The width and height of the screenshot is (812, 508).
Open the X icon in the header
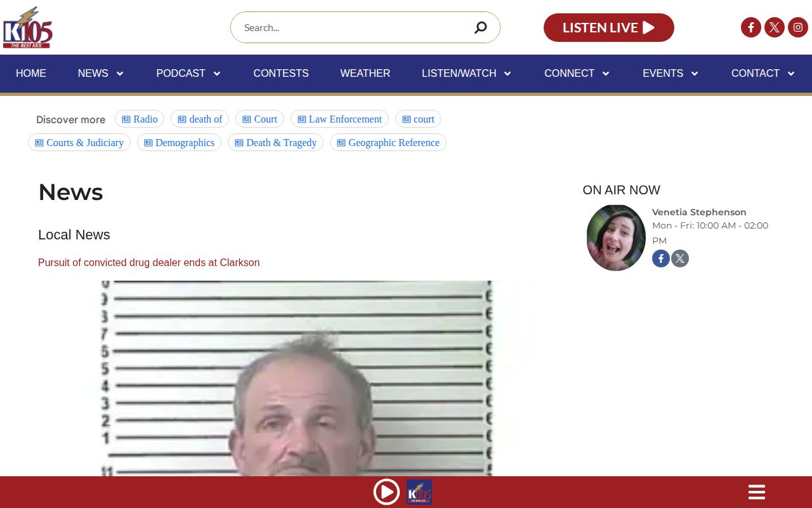point(775,27)
